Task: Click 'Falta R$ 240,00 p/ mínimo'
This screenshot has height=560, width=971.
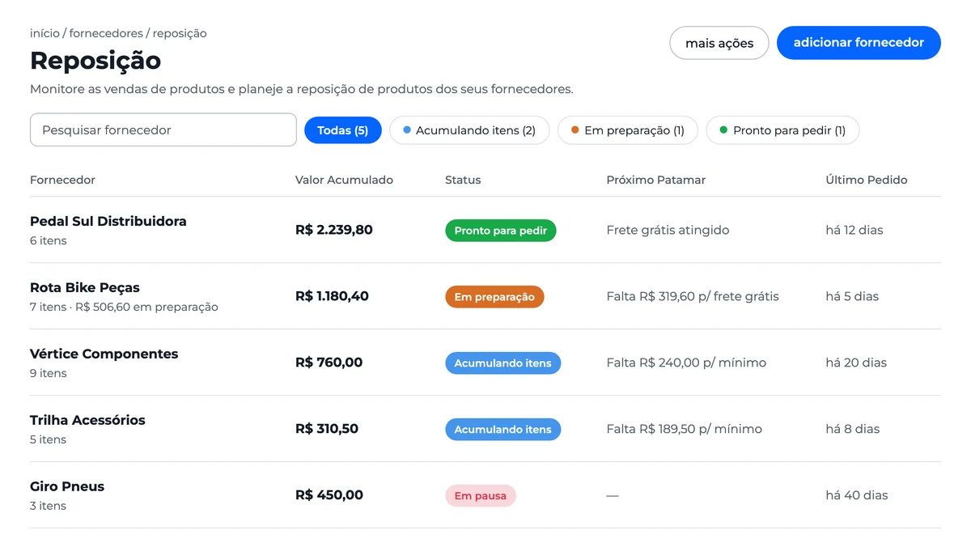Action: click(x=686, y=363)
